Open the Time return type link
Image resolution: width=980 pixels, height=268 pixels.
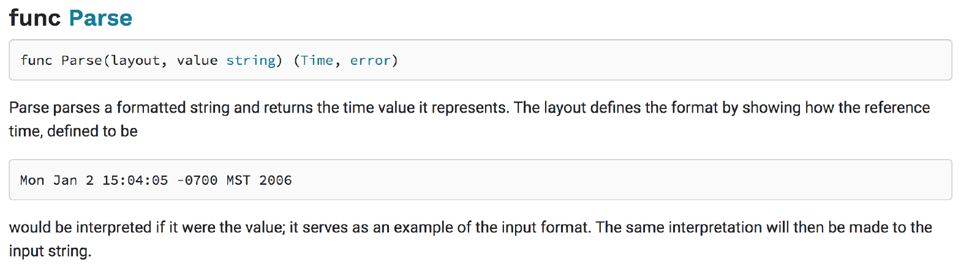pos(317,61)
